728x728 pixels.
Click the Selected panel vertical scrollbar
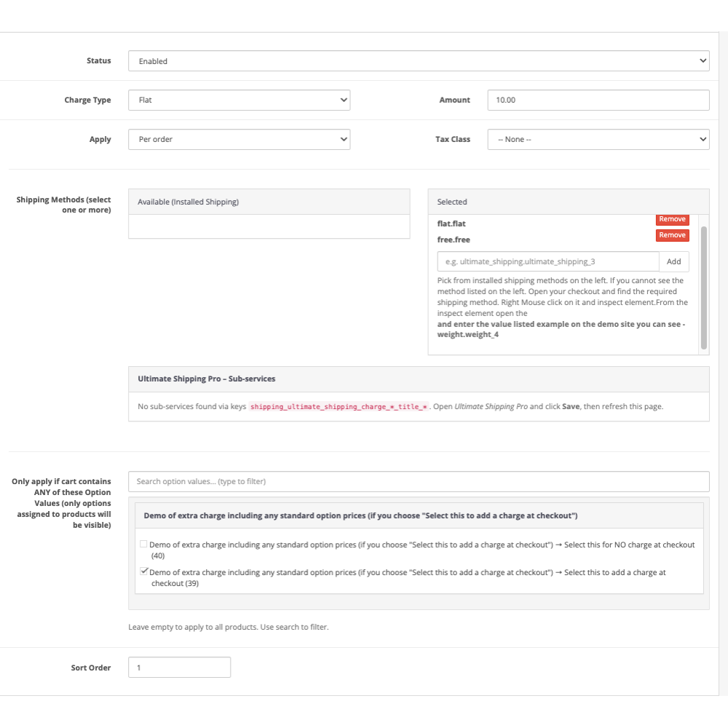click(x=703, y=288)
